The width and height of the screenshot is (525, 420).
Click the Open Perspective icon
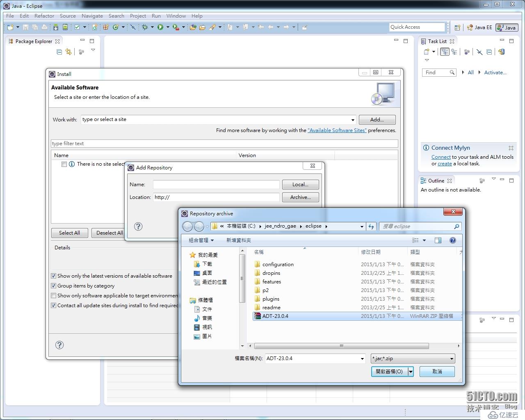[x=457, y=27]
